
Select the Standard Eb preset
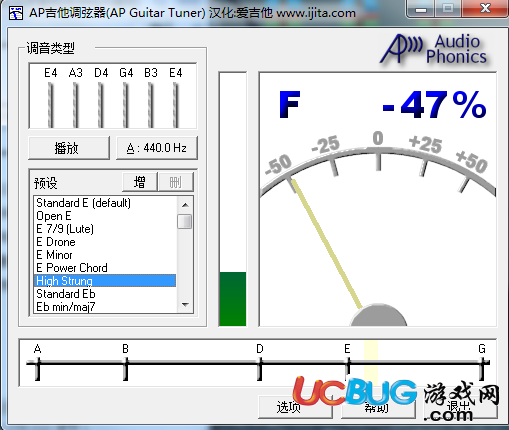(105, 294)
